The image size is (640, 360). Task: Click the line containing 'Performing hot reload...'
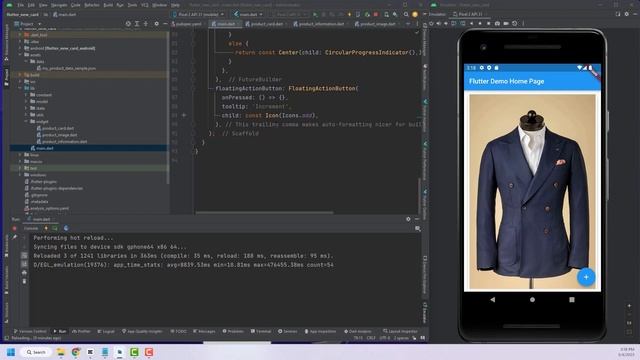(74, 238)
